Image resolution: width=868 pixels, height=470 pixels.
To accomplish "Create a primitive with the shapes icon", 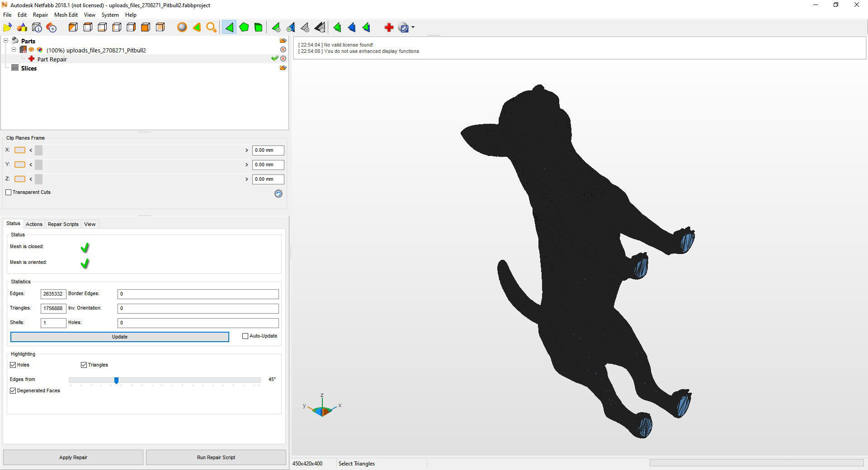I will 22,28.
